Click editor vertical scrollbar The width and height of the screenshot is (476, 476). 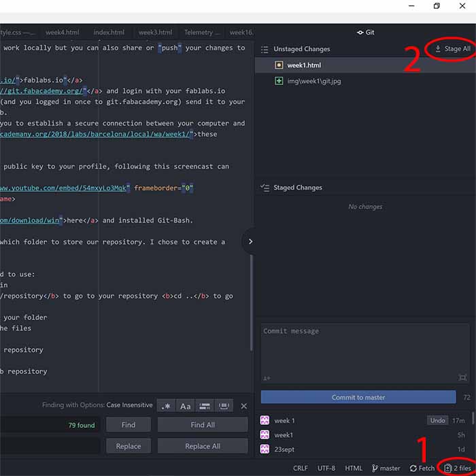[252, 303]
